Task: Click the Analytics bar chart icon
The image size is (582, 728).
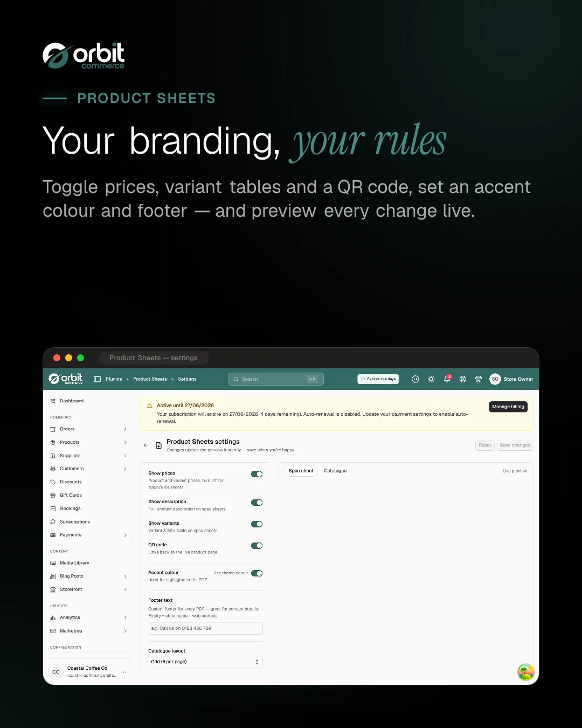Action: pos(53,617)
